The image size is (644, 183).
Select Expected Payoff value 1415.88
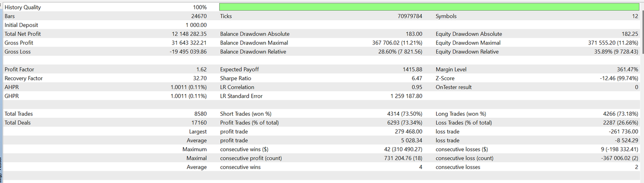tap(412, 69)
